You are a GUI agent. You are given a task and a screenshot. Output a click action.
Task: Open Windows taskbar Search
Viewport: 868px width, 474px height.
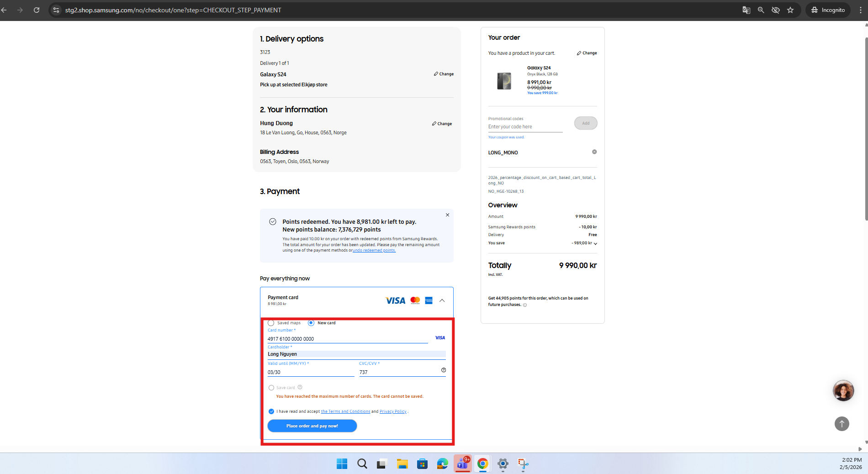point(362,464)
